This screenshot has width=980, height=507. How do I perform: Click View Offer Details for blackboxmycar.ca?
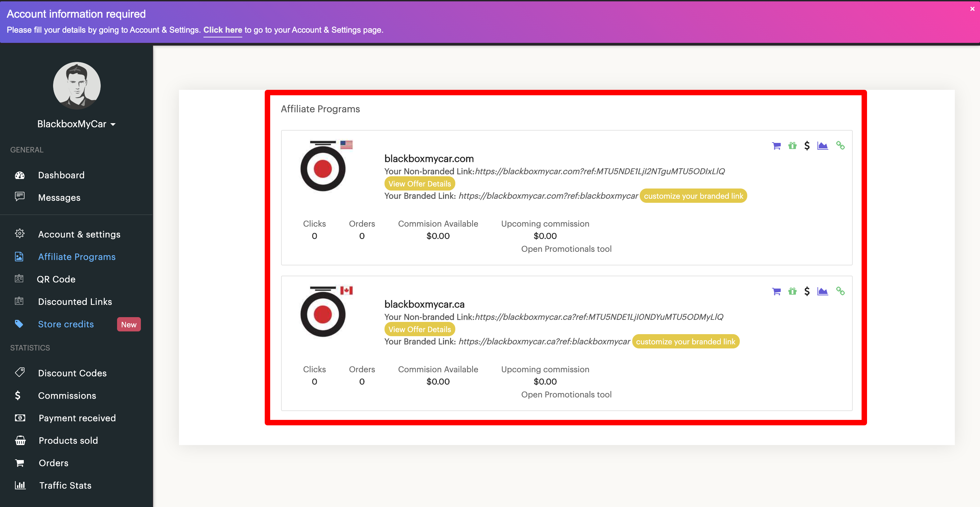point(420,329)
